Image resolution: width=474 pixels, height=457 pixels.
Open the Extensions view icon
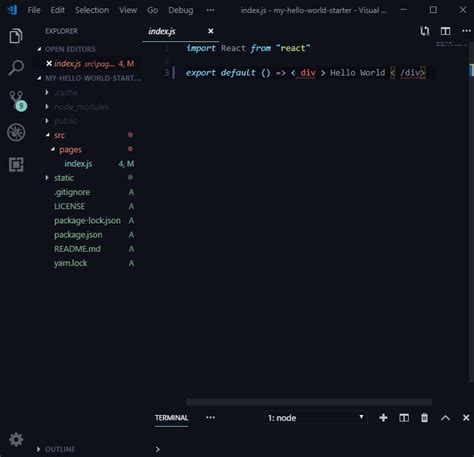[16, 164]
